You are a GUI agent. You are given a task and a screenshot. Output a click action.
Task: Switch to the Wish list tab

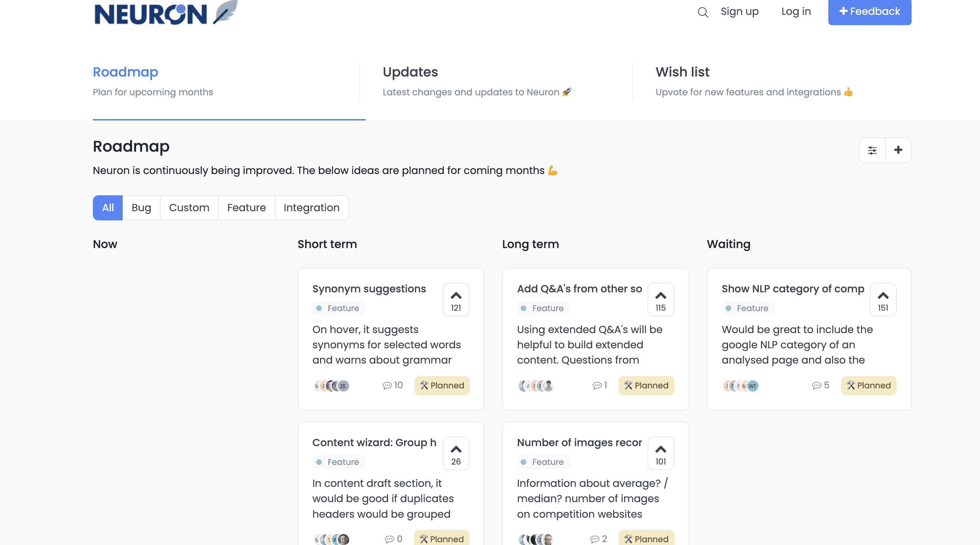click(x=681, y=71)
